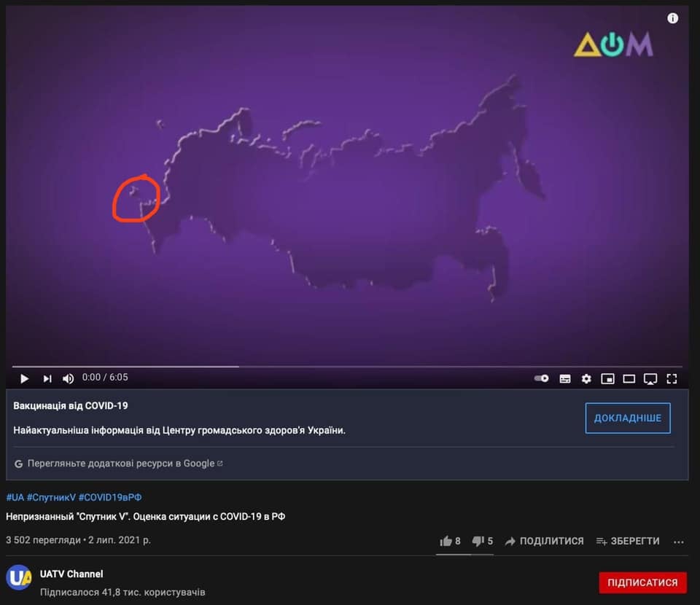Image resolution: width=700 pixels, height=605 pixels.
Task: Like the video with thumbs up
Action: 450,541
